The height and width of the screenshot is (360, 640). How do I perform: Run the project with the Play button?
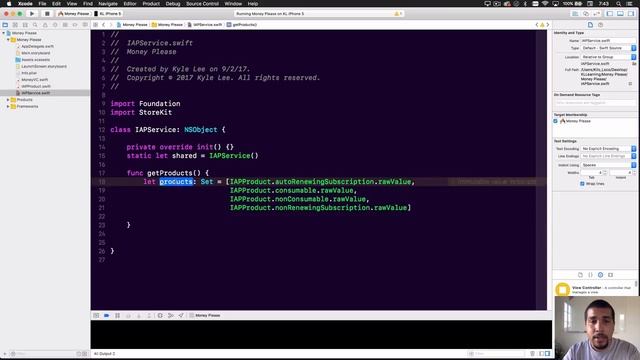click(32, 13)
